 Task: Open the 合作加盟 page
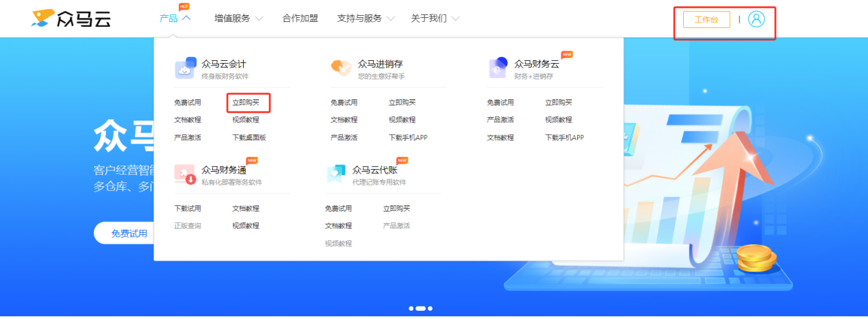300,18
